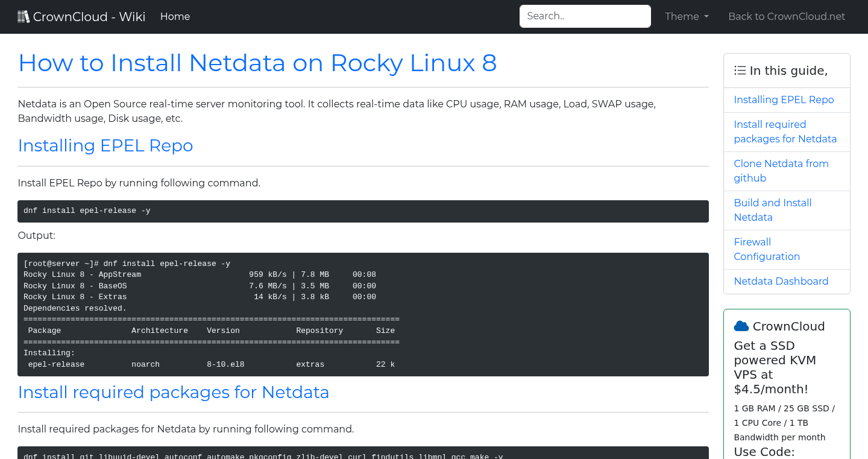Click the cloud icon next to CrownCloud
Viewport: 868px width, 459px height.
point(741,326)
